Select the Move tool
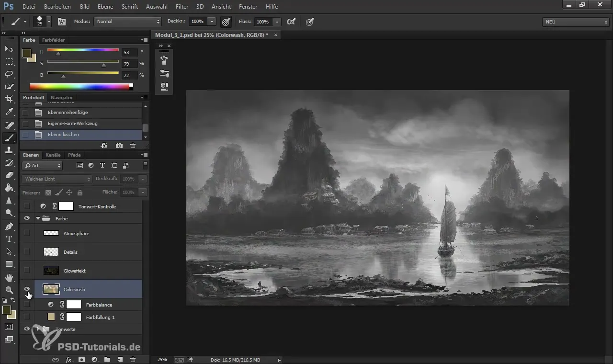Viewport: 613px width, 364px height. tap(9, 49)
